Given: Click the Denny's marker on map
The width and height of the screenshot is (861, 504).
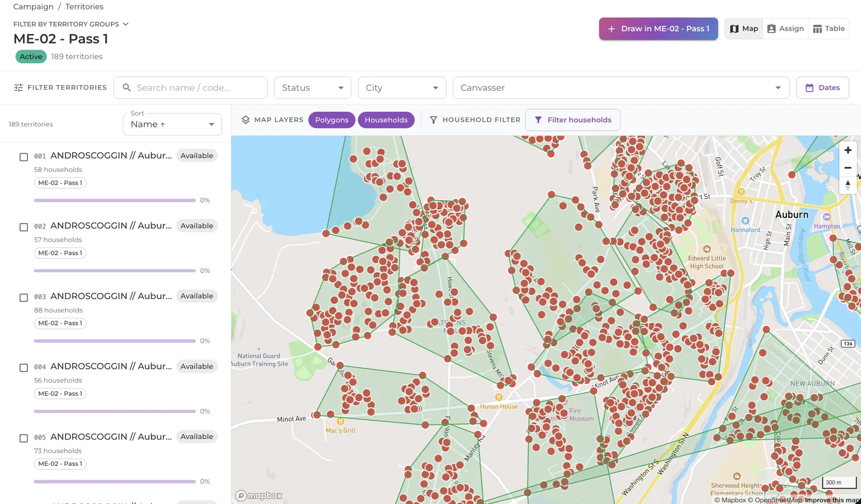Looking at the screenshot, I should [741, 192].
